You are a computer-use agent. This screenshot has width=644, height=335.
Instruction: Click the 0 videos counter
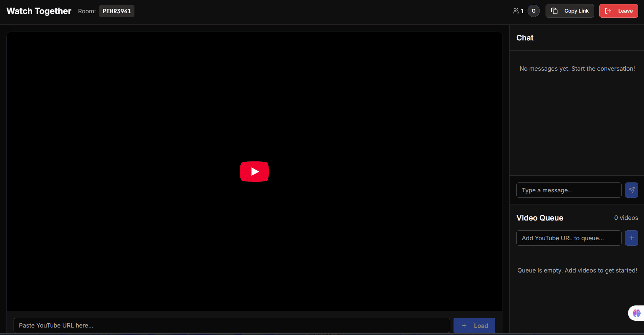pyautogui.click(x=626, y=218)
